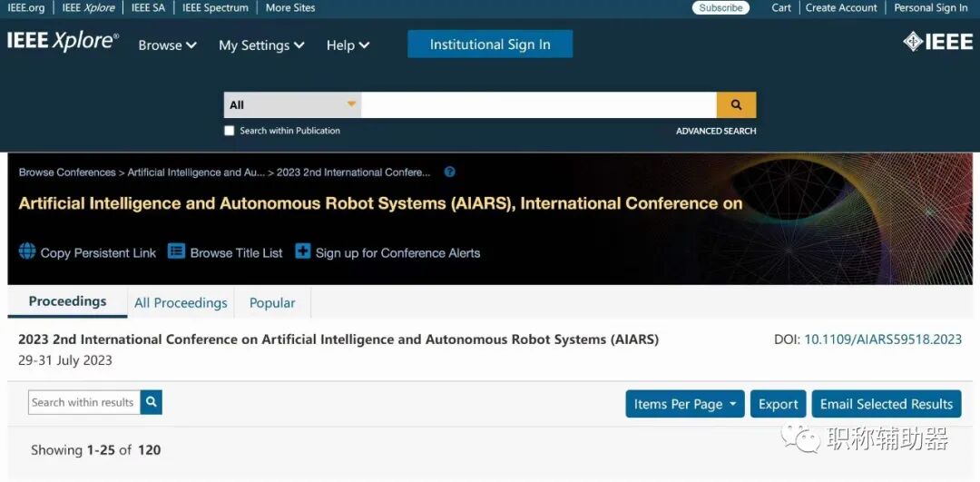Click the IEEE Xplore logo

pyautogui.click(x=63, y=41)
